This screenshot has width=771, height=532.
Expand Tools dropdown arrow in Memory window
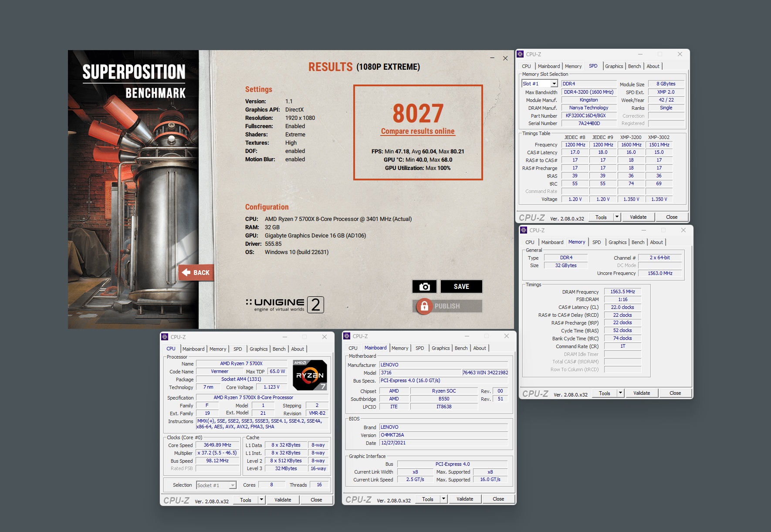tap(620, 393)
